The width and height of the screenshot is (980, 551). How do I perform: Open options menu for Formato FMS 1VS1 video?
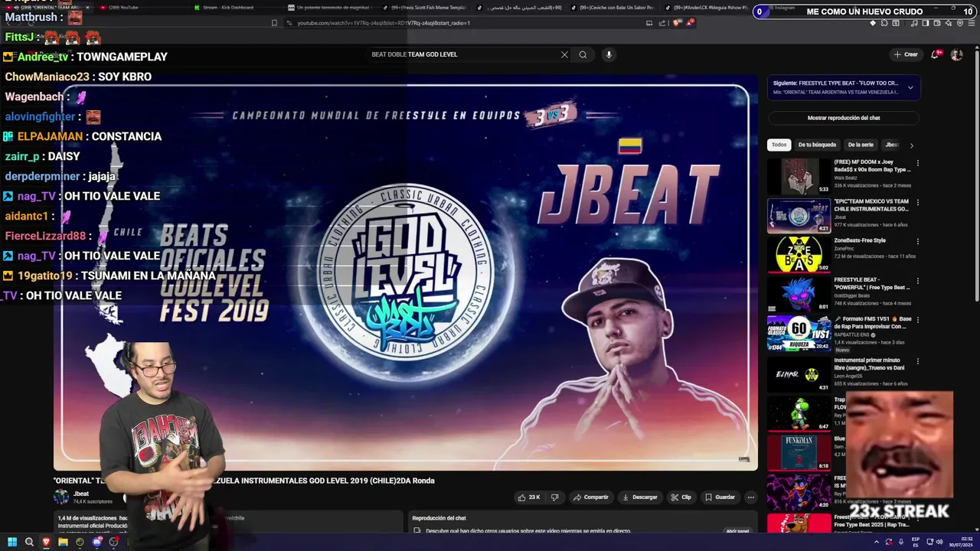[917, 319]
